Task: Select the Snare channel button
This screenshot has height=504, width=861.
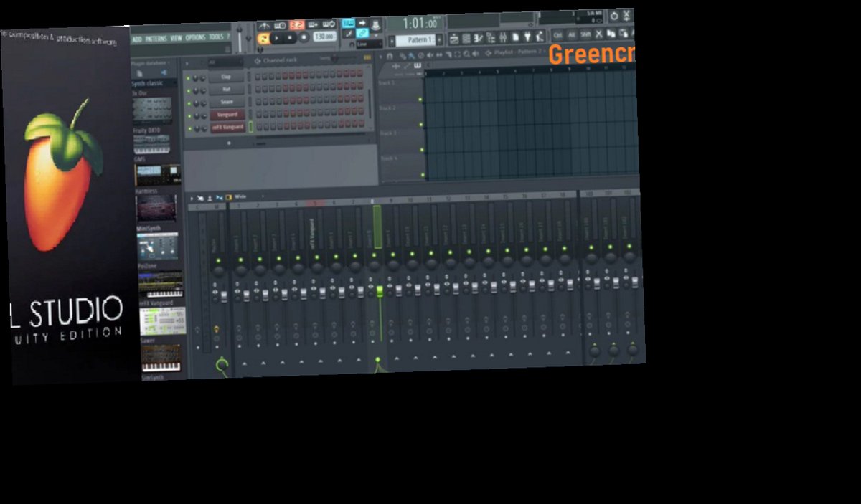Action: click(227, 102)
